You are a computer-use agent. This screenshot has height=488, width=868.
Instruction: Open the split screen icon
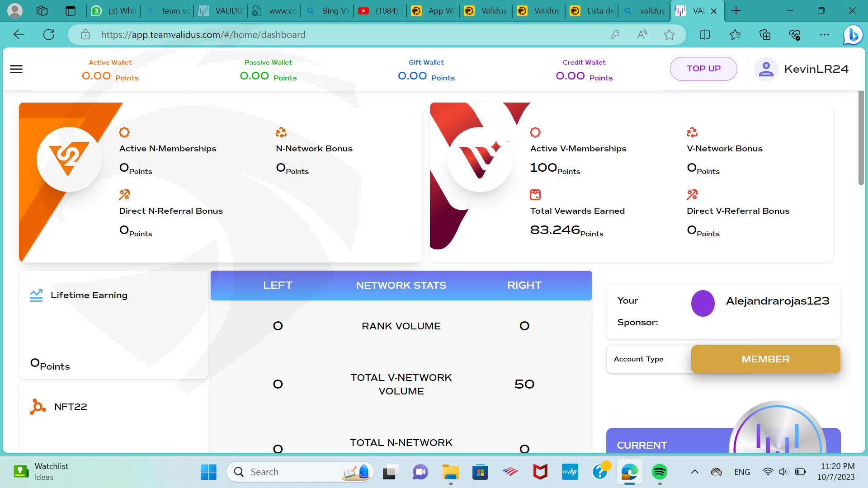point(705,35)
